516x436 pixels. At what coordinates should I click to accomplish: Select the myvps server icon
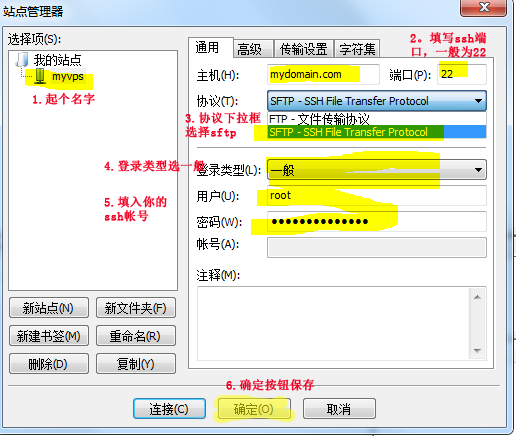point(40,76)
